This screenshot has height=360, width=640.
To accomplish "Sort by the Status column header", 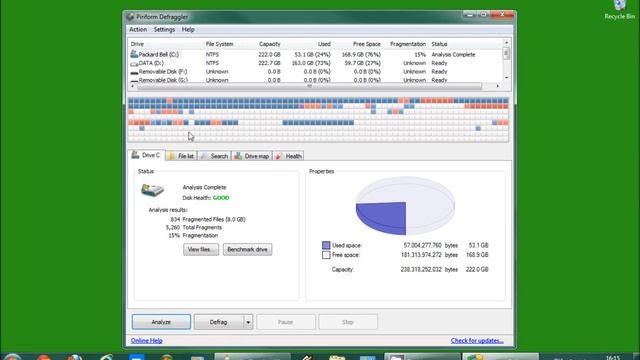I will [x=439, y=44].
